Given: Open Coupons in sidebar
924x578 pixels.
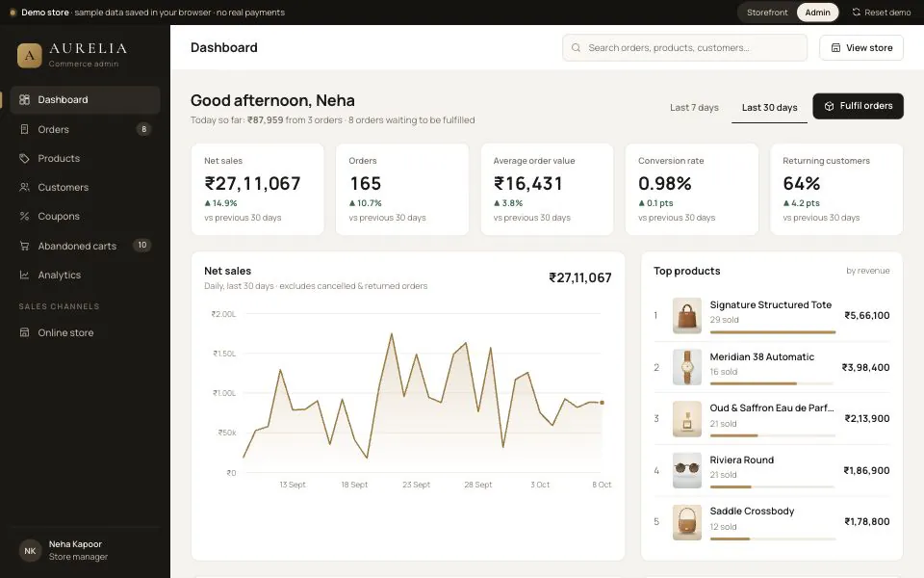Looking at the screenshot, I should click(85, 216).
